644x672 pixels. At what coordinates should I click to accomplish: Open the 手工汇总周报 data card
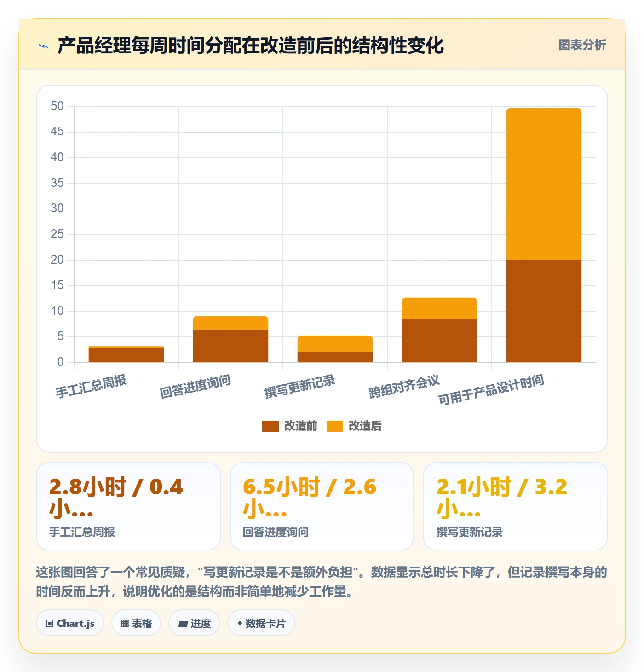[x=128, y=506]
